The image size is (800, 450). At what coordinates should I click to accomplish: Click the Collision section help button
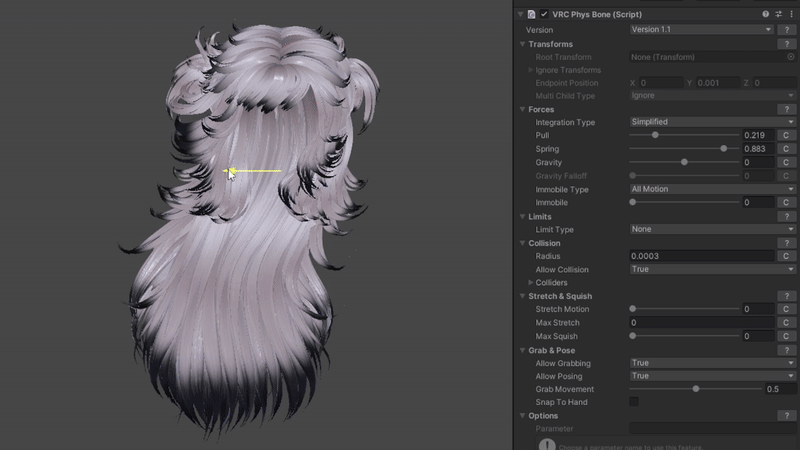tap(786, 243)
